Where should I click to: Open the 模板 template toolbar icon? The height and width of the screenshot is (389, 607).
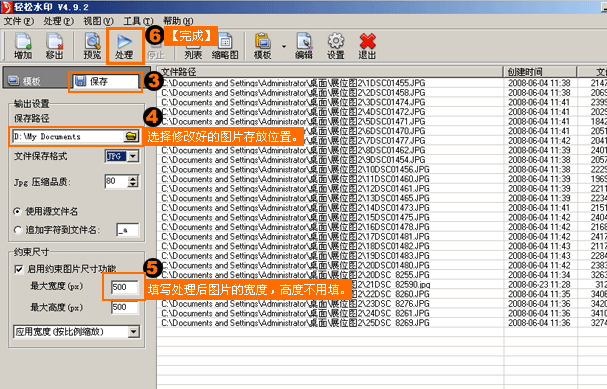tap(262, 46)
